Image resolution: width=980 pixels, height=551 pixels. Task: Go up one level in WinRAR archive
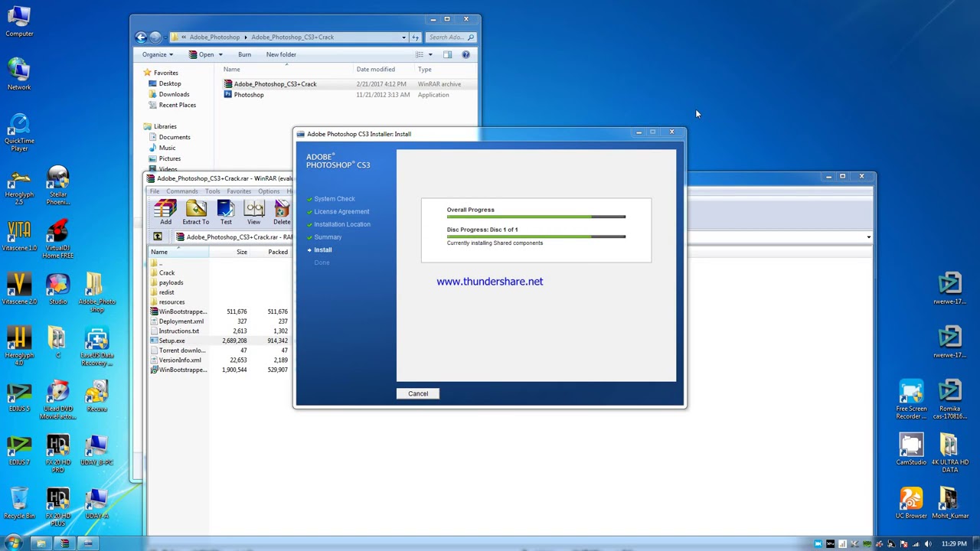[158, 237]
